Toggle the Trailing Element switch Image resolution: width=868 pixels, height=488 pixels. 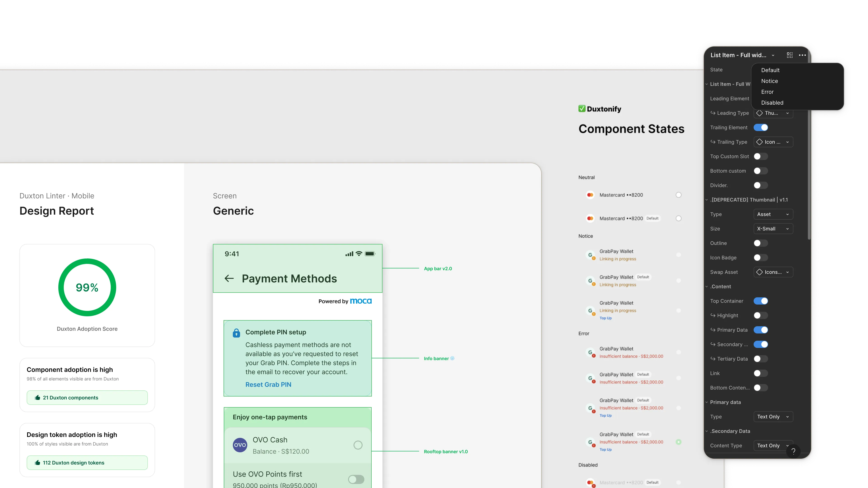(761, 127)
